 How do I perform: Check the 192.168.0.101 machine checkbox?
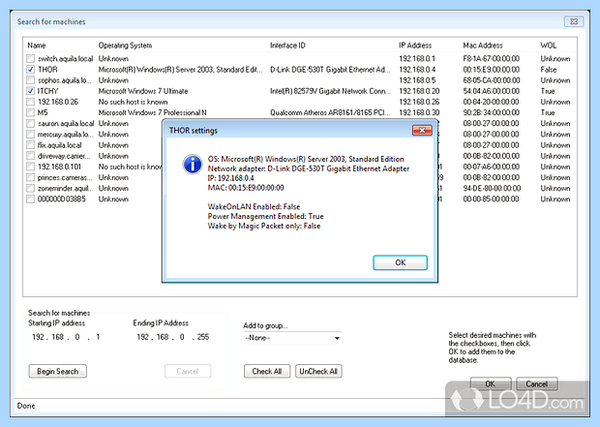[30, 166]
